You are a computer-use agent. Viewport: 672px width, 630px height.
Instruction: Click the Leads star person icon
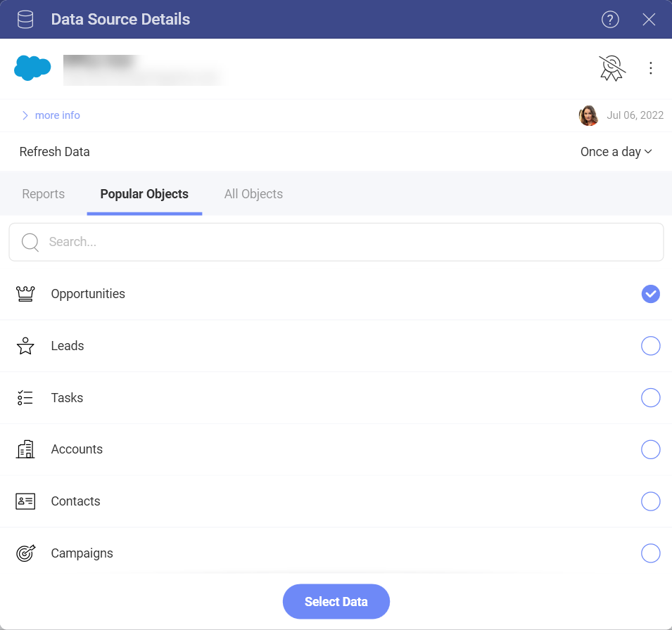pyautogui.click(x=25, y=346)
